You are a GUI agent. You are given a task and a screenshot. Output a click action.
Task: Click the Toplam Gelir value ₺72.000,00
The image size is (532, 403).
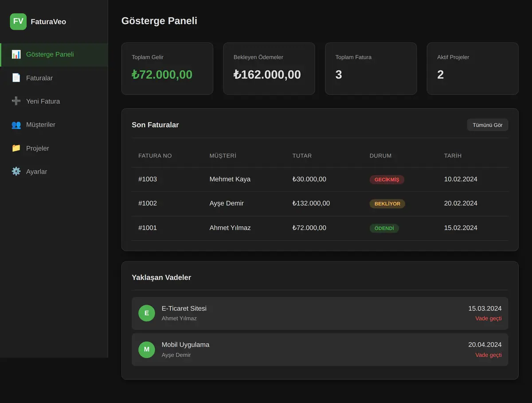coord(162,75)
